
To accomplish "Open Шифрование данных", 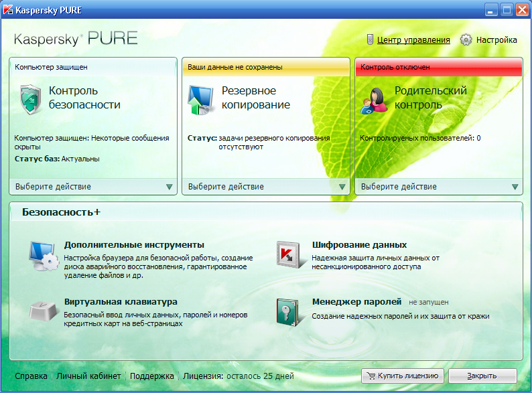I will pos(359,245).
